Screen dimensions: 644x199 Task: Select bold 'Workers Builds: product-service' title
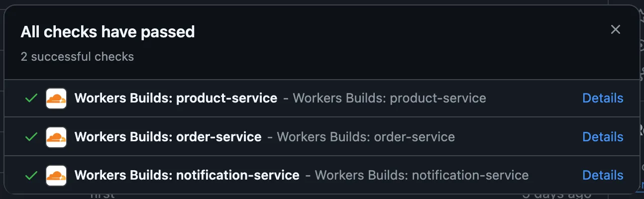[x=176, y=99]
